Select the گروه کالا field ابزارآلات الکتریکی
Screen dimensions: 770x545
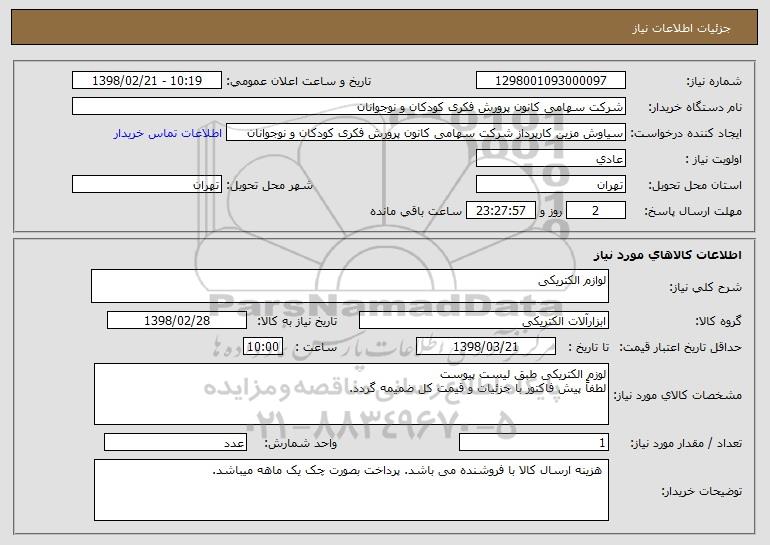pos(484,321)
